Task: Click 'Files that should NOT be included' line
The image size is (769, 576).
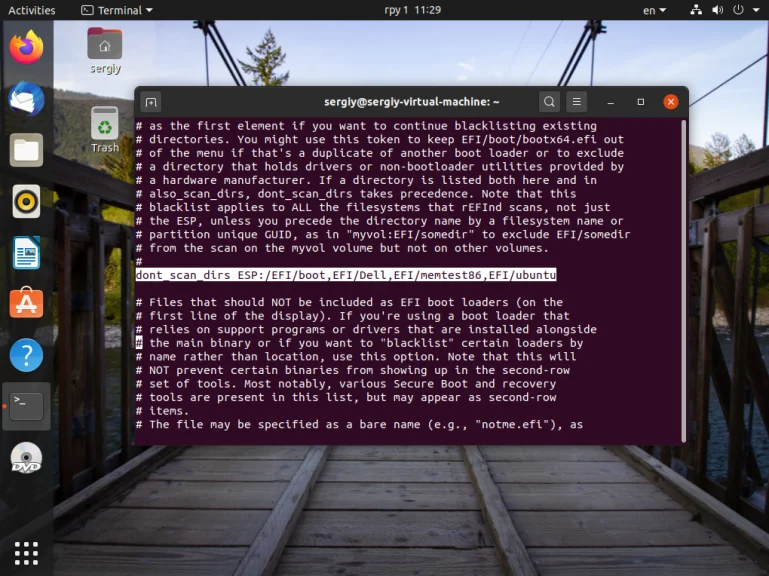Action: (349, 302)
